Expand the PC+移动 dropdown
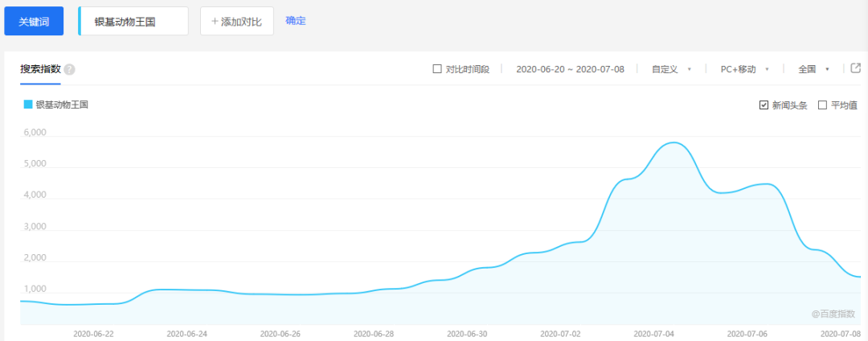The image size is (868, 341). [745, 70]
